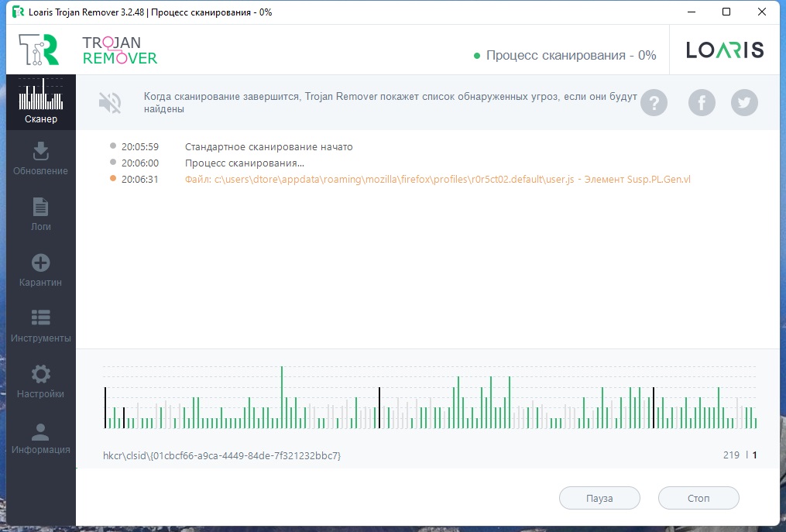Image resolution: width=786 pixels, height=532 pixels.
Task: Open the Logs (Логи) section
Action: coord(40,214)
